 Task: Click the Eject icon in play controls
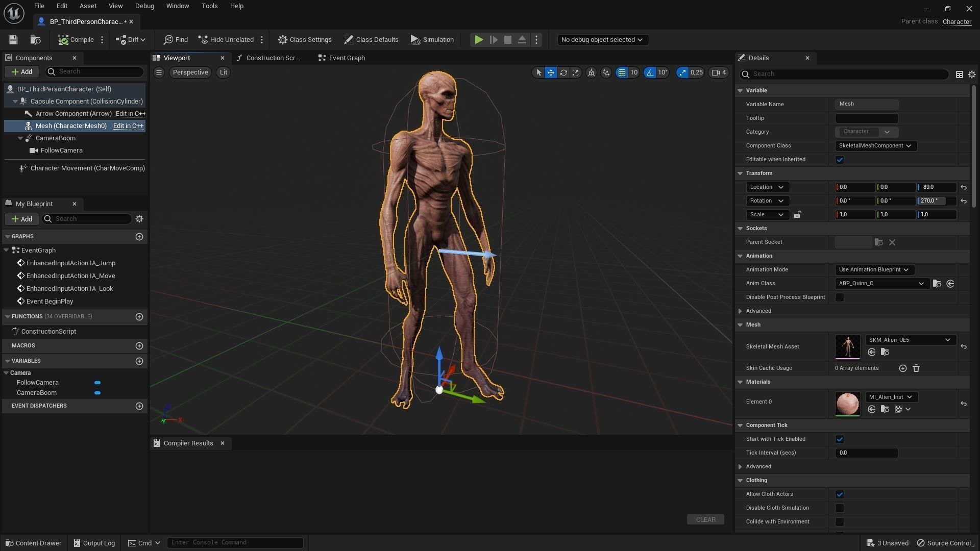pos(522,40)
